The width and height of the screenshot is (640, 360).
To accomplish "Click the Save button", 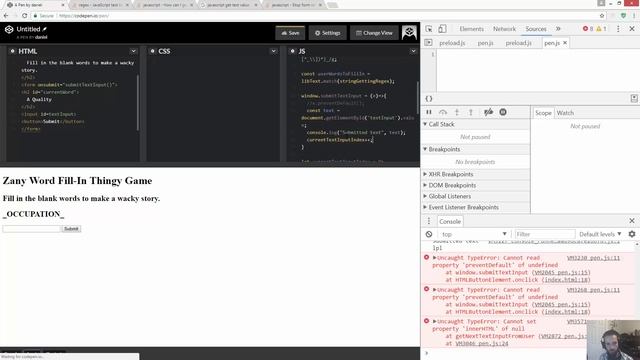I will click(290, 33).
